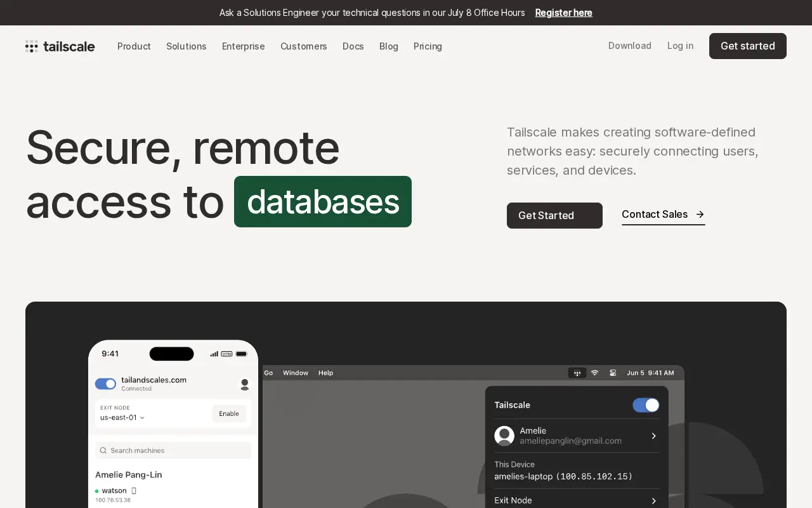
Task: Open the Solutions menu
Action: [x=187, y=46]
